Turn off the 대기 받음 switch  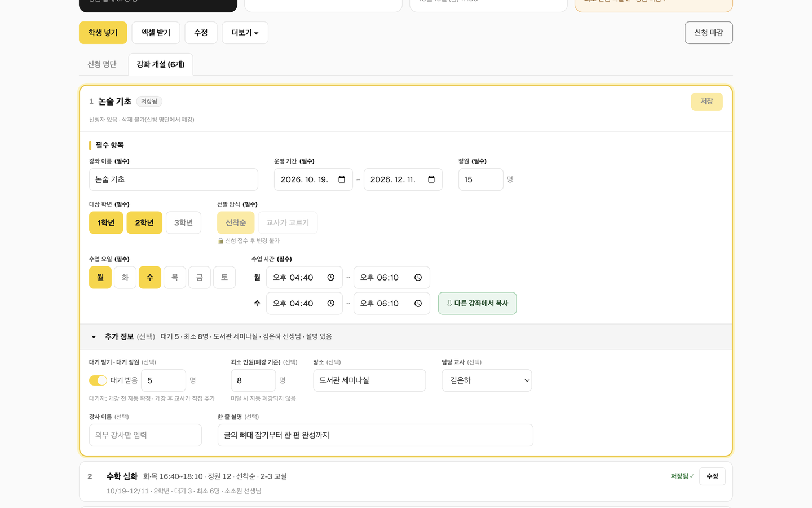tap(98, 380)
